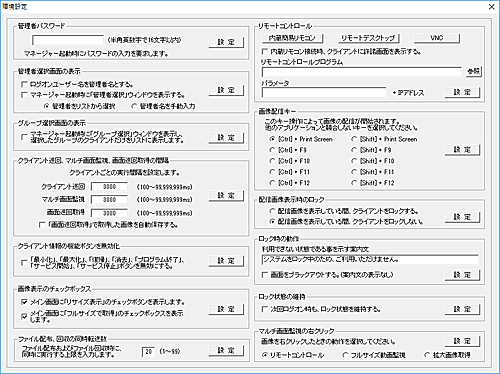
Task: Open the 参照 browse button for remote program
Action: (x=473, y=71)
